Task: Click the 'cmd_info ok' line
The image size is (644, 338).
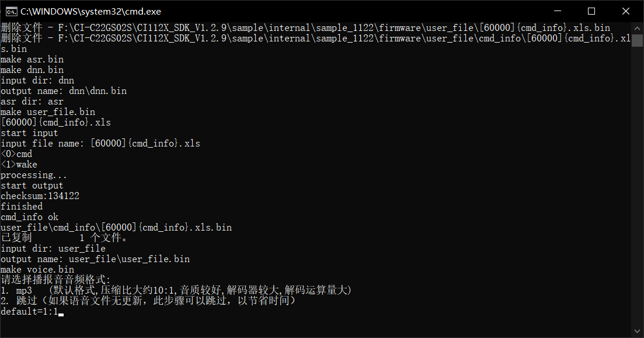Action: click(29, 217)
